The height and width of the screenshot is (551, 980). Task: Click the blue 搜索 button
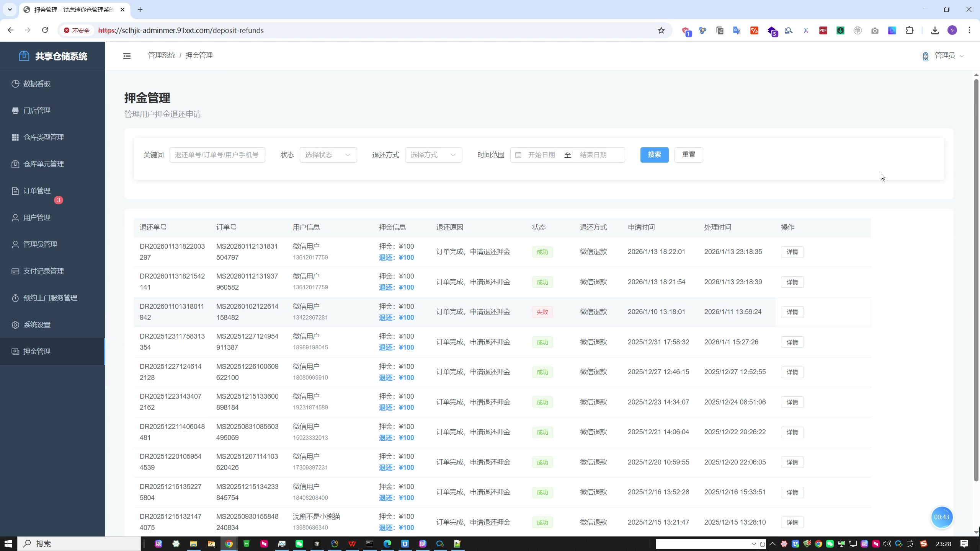654,155
